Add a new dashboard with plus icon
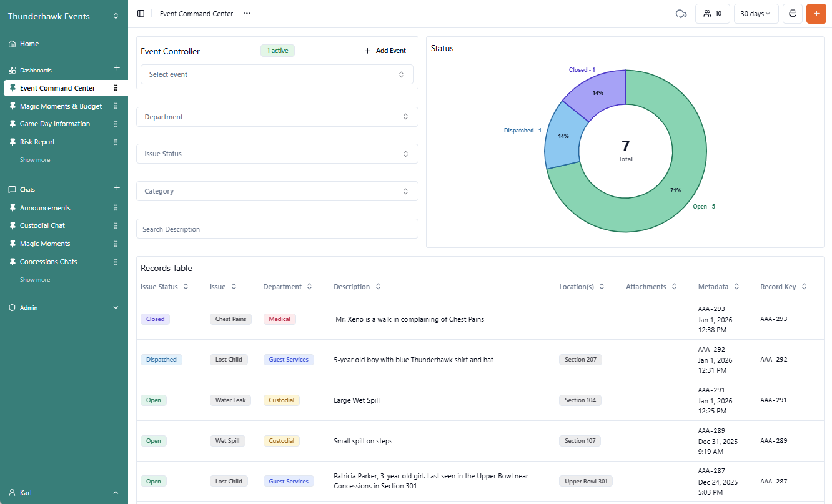This screenshot has width=832, height=504. tap(117, 68)
